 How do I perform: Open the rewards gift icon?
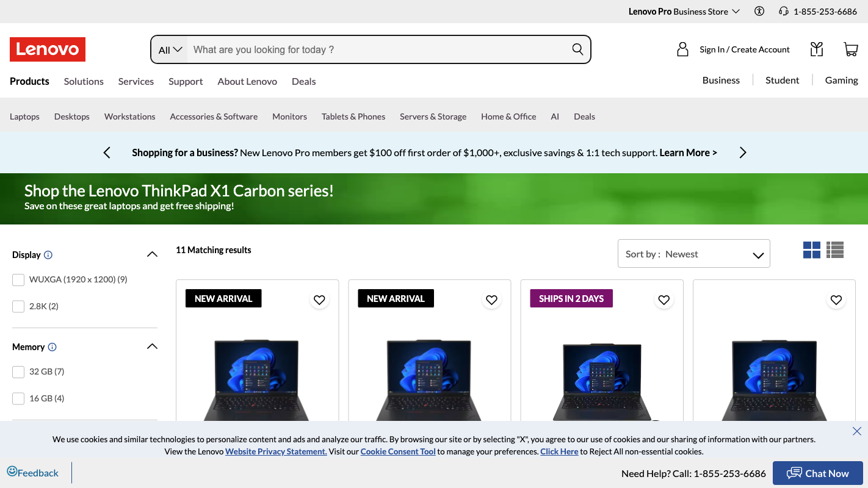pyautogui.click(x=817, y=49)
